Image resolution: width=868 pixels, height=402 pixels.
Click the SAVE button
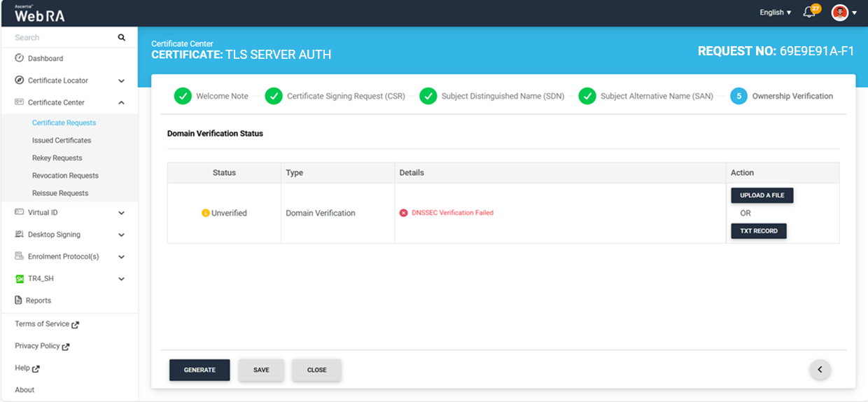[x=261, y=370]
